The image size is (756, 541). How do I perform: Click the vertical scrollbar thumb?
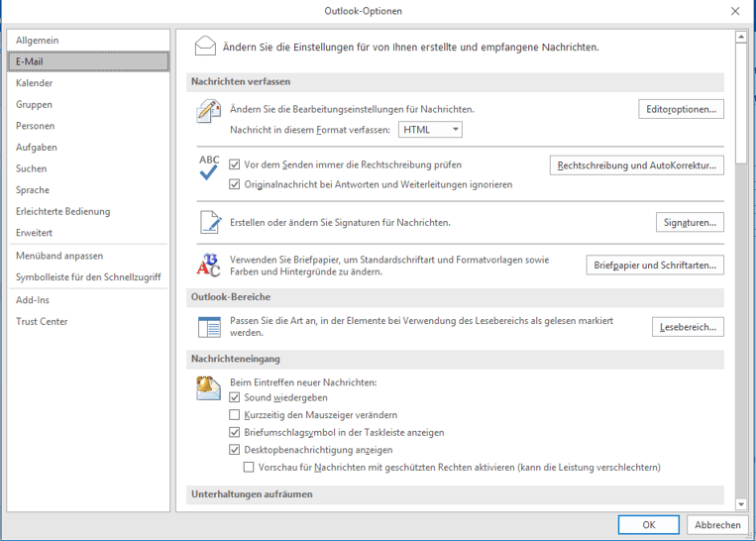coord(741,103)
